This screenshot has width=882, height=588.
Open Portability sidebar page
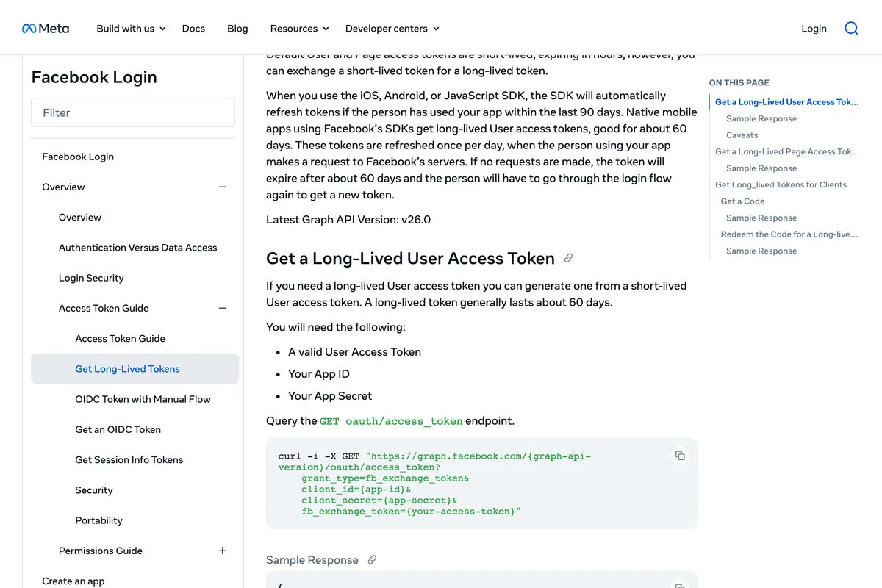[x=98, y=520]
